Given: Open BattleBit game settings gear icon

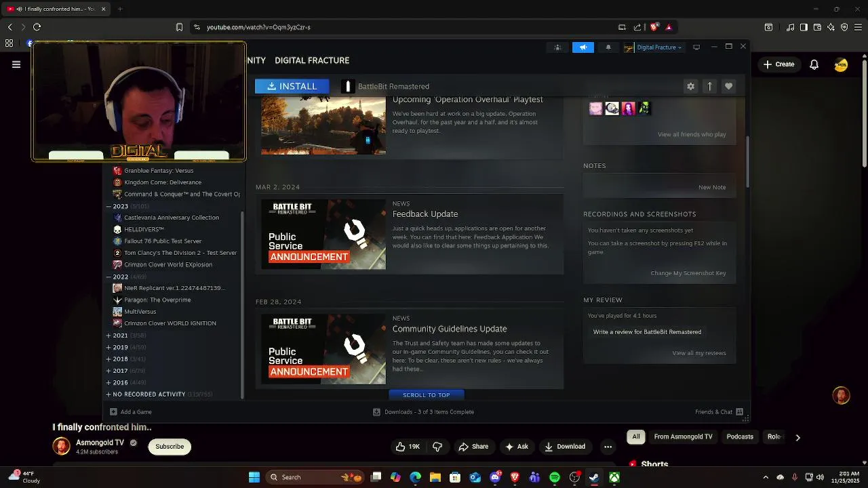Looking at the screenshot, I should (x=690, y=87).
